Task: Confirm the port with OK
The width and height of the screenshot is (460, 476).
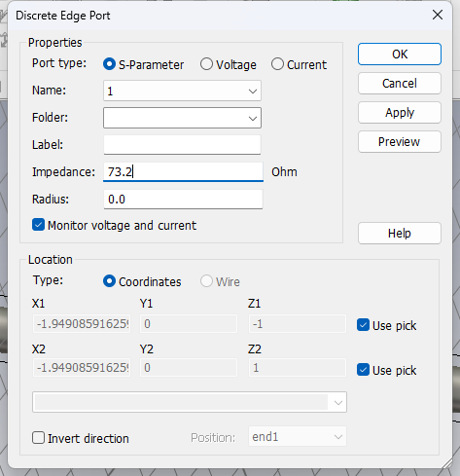Action: click(x=400, y=55)
